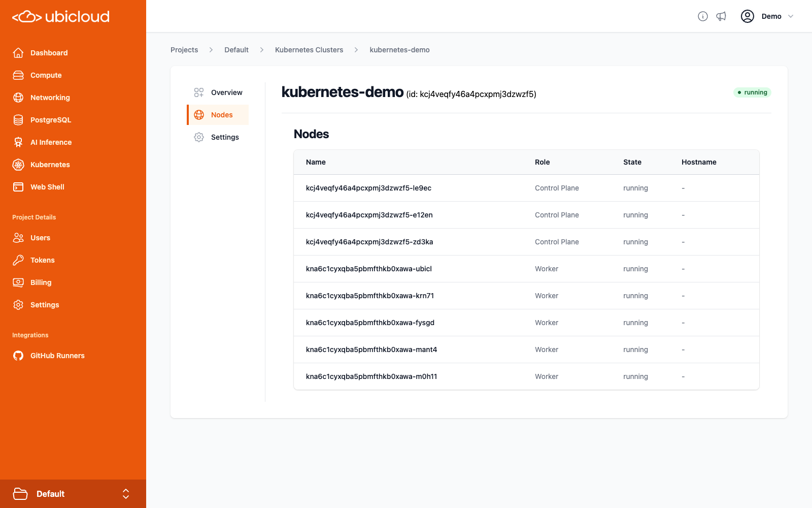Click the info circle icon in header
This screenshot has width=812, height=508.
(x=703, y=16)
